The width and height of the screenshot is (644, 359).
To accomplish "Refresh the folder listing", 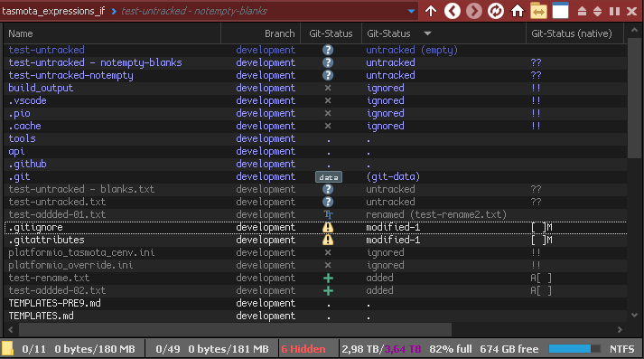I will [x=496, y=11].
